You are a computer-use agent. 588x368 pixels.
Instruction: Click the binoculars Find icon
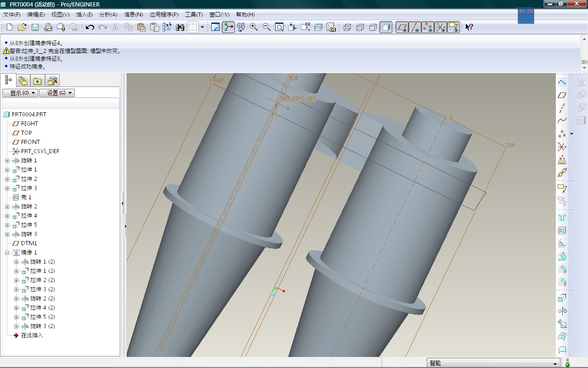tap(180, 27)
